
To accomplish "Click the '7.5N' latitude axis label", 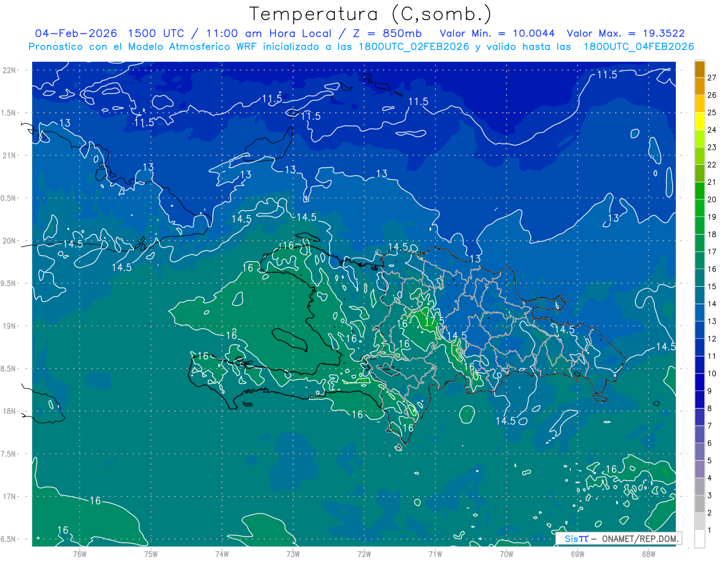I will 9,454.
